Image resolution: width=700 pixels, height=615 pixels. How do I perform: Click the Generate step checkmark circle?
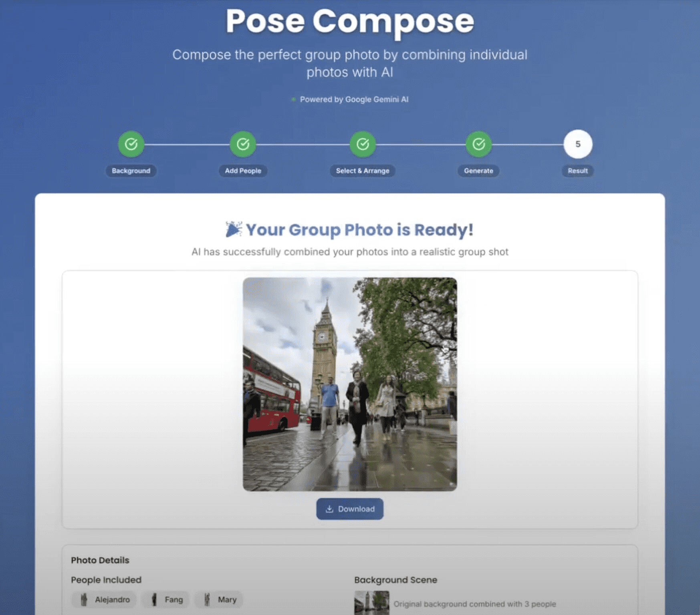[x=478, y=144]
